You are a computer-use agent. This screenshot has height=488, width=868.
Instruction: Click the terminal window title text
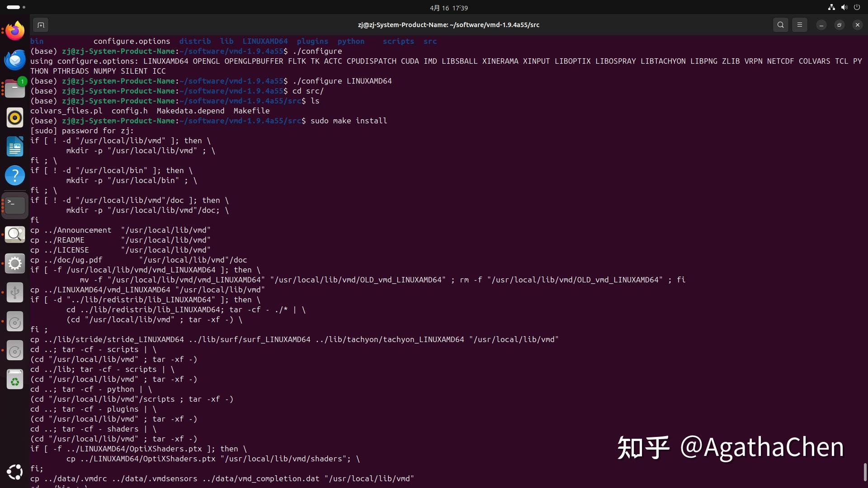(x=448, y=25)
